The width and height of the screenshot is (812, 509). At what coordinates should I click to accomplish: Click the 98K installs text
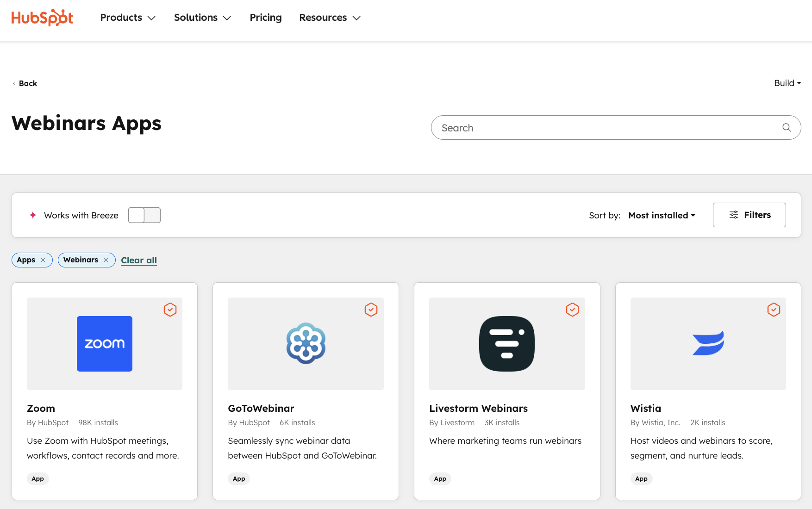click(98, 423)
